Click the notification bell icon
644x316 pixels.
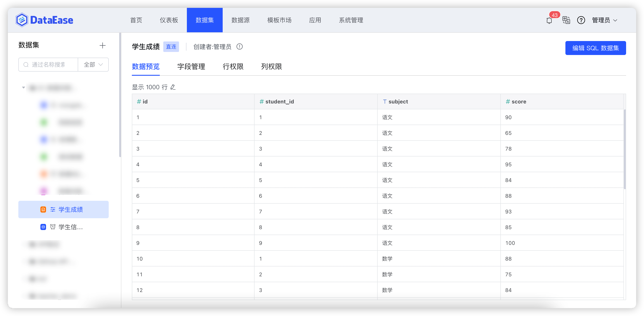coord(549,21)
